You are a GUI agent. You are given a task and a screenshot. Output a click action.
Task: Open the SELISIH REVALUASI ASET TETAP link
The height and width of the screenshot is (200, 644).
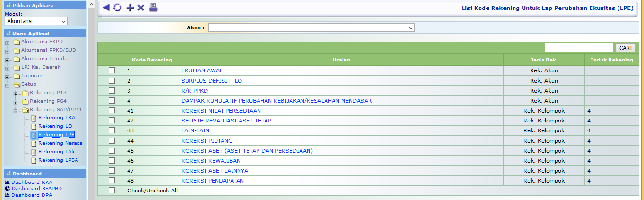point(226,121)
